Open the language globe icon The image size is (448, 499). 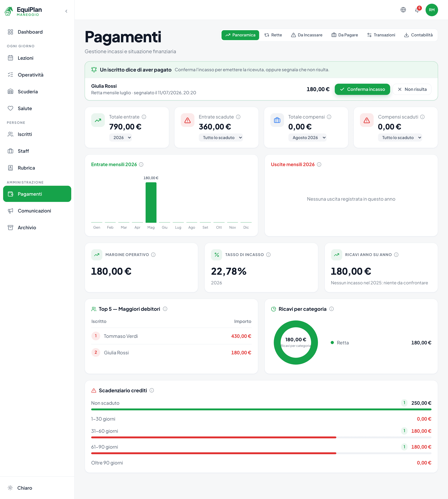(403, 10)
